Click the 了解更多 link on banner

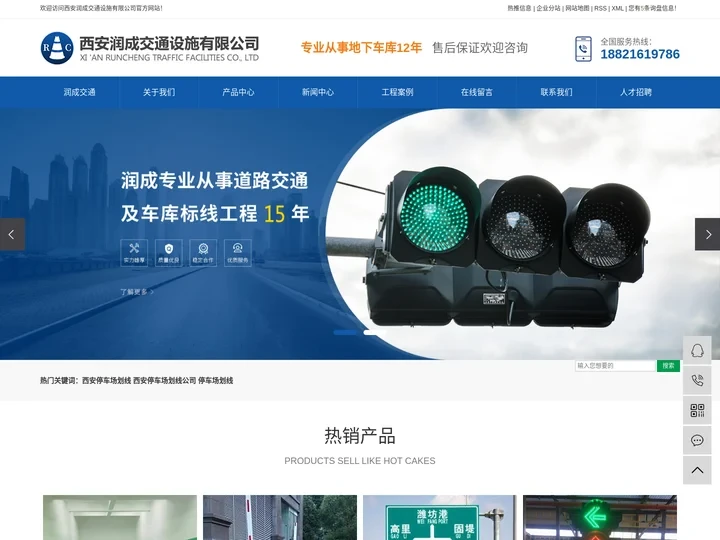pyautogui.click(x=134, y=292)
